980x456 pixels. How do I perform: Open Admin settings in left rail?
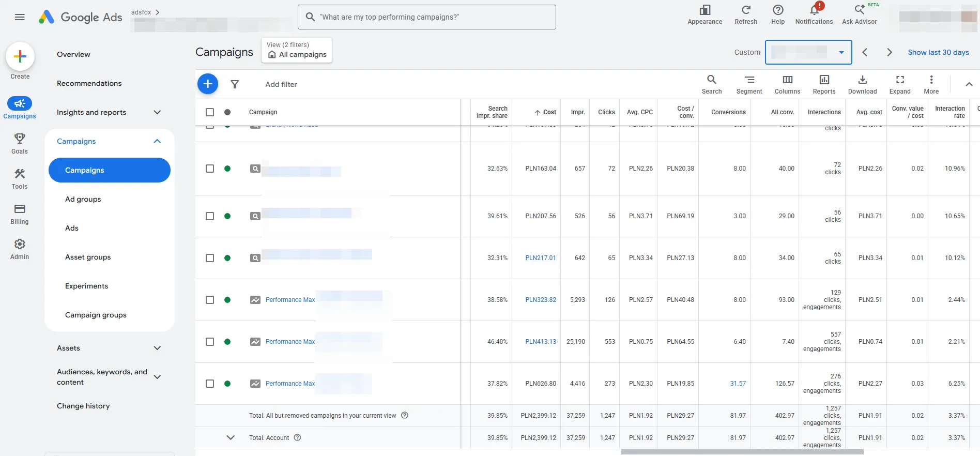(20, 249)
